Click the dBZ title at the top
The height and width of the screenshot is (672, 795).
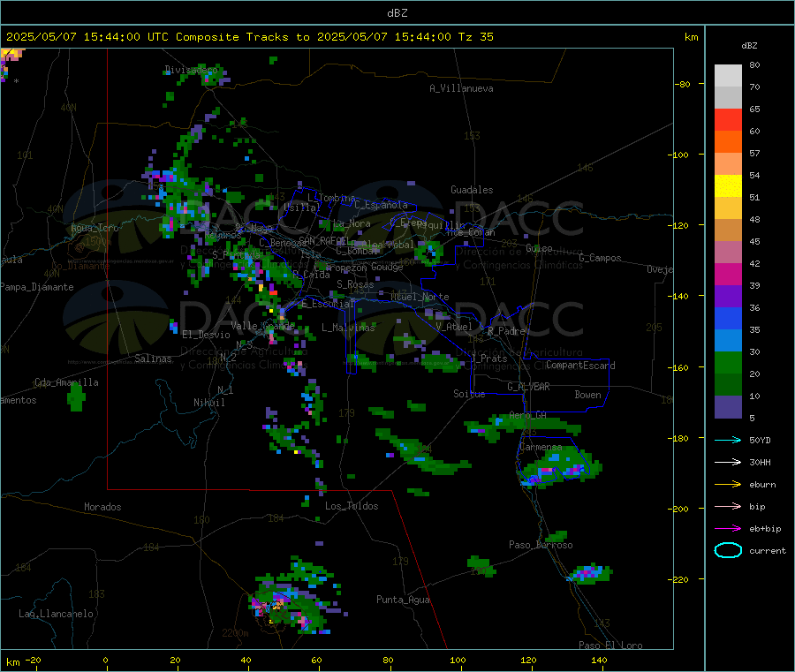[397, 13]
